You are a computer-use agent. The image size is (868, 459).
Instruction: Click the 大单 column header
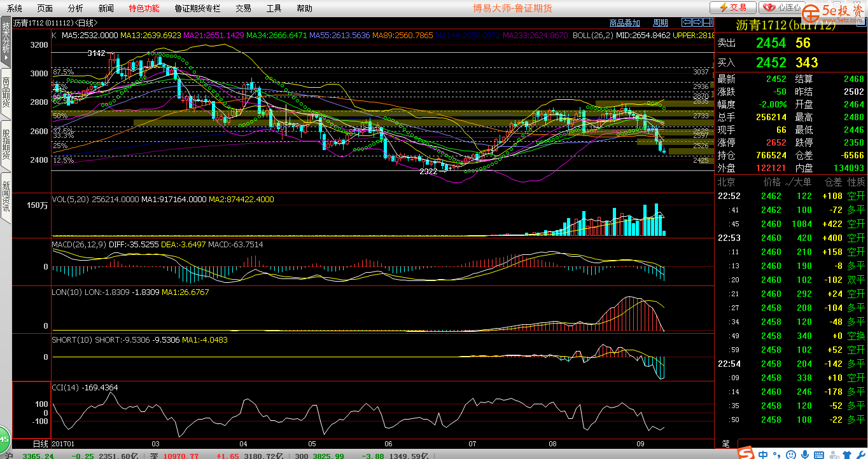(x=802, y=182)
